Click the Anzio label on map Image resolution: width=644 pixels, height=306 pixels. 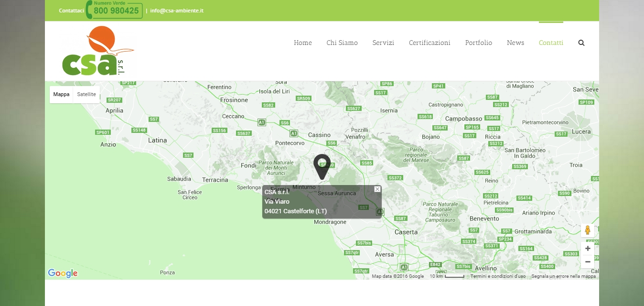pos(108,144)
